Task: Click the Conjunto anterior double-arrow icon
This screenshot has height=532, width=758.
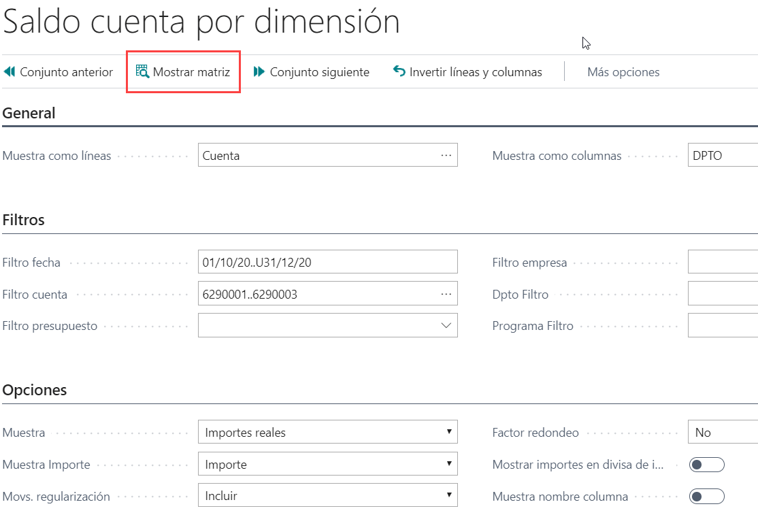Action: click(10, 72)
